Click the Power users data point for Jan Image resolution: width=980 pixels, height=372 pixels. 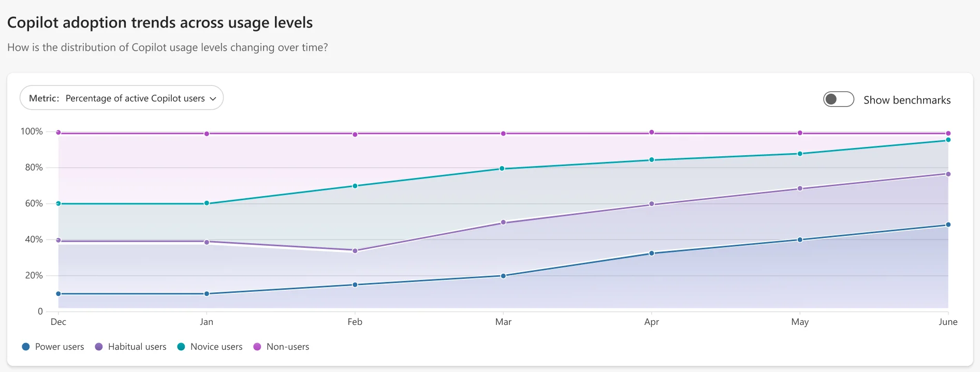(207, 294)
